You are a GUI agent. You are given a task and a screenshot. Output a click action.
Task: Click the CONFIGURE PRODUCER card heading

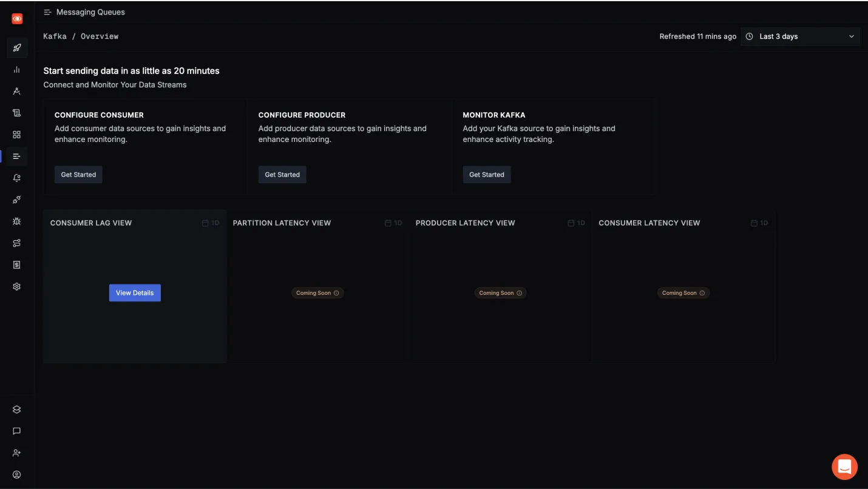pos(302,115)
